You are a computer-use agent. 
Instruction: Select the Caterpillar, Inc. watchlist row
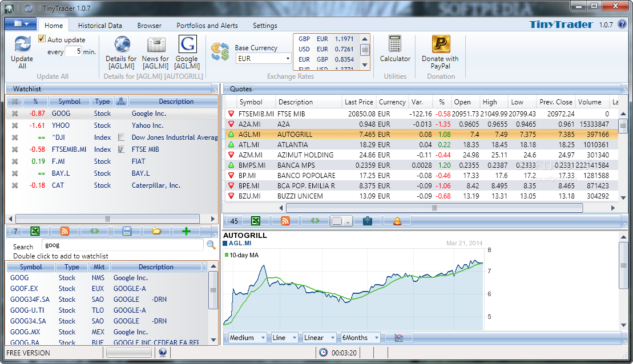(x=112, y=185)
